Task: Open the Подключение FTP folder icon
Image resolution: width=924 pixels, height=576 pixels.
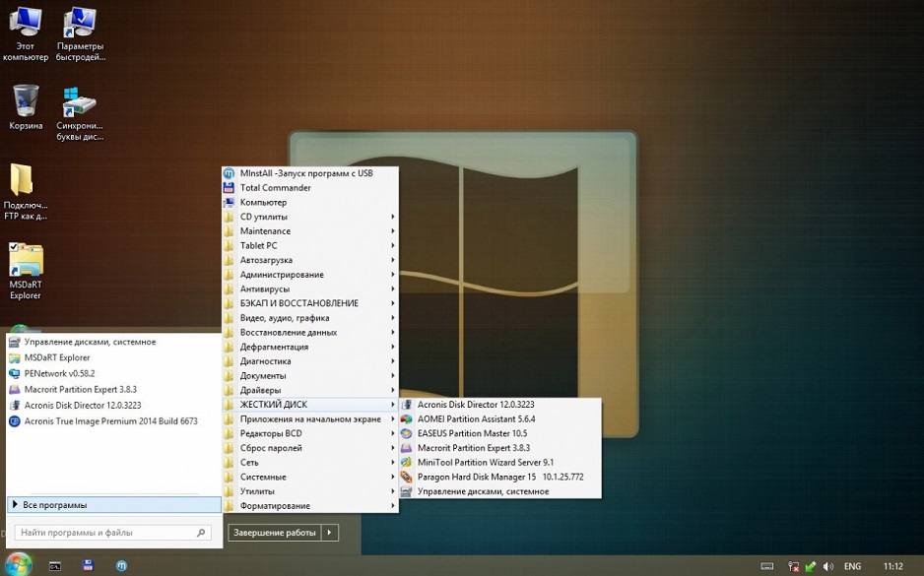Action: [x=26, y=191]
